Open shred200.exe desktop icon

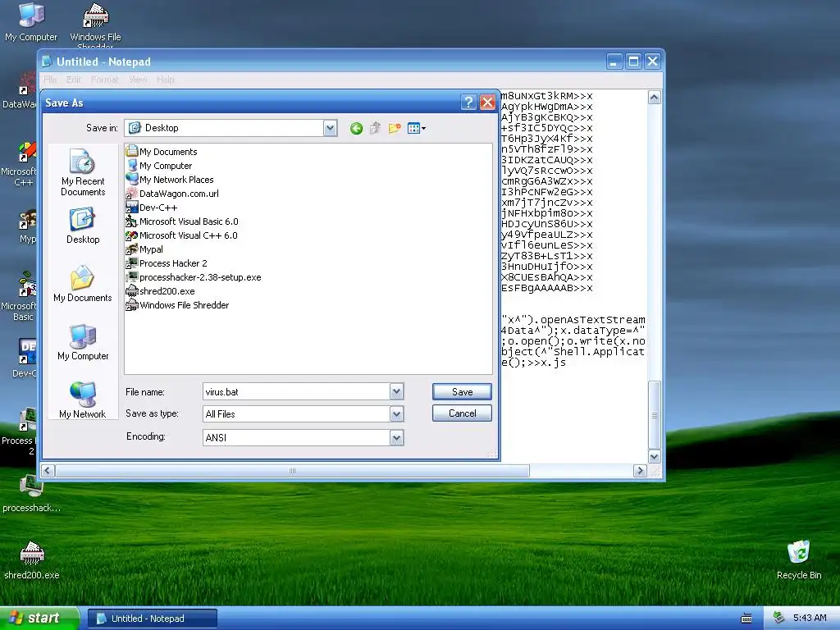point(32,560)
